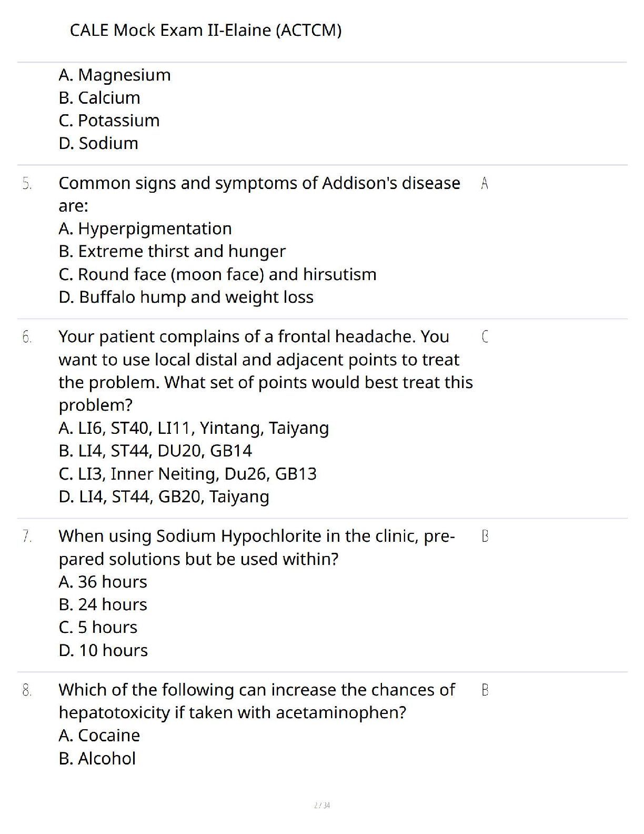This screenshot has width=644, height=834.
Task: Click question number 6
Action: coord(27,337)
